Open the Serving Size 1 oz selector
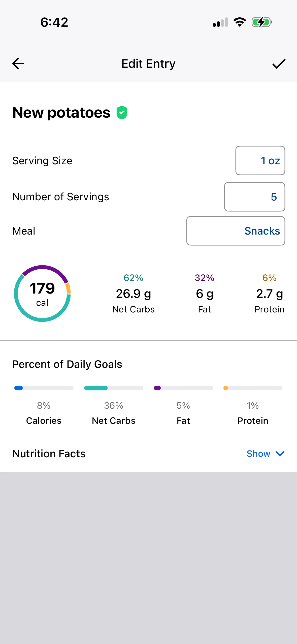This screenshot has width=297, height=644. 260,160
